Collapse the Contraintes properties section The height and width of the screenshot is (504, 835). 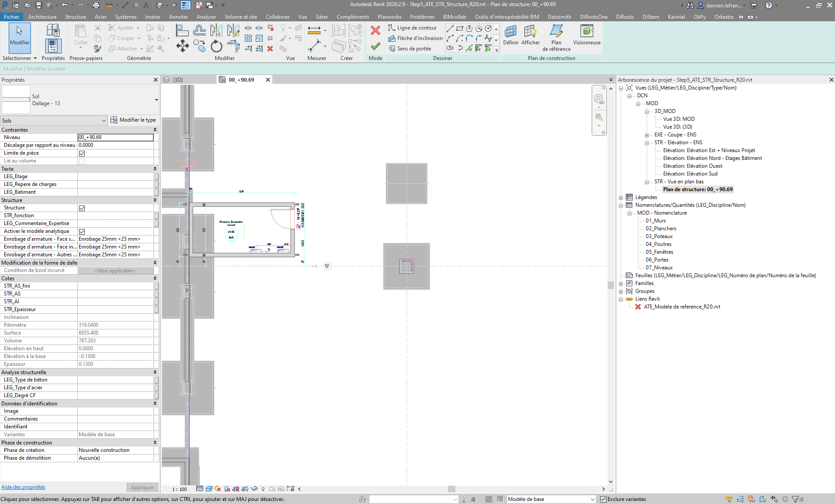[x=155, y=130]
